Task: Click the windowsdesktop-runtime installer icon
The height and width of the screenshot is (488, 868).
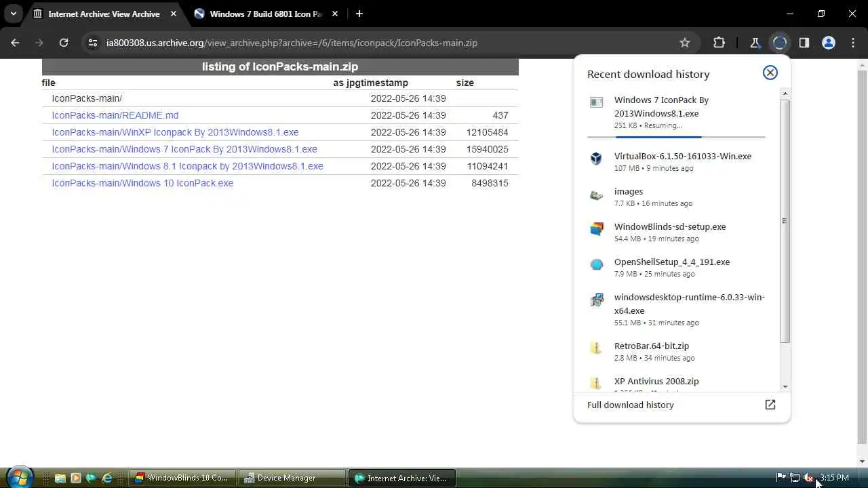Action: tap(596, 300)
